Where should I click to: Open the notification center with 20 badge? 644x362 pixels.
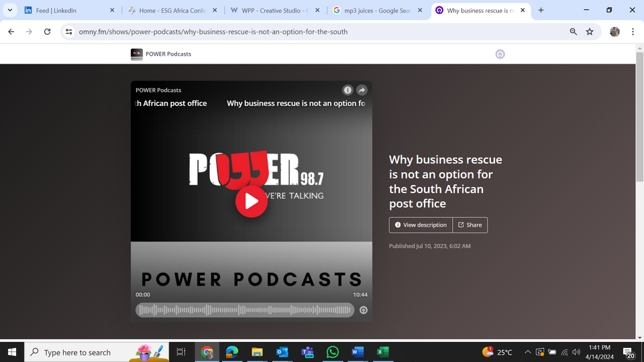coord(629,353)
